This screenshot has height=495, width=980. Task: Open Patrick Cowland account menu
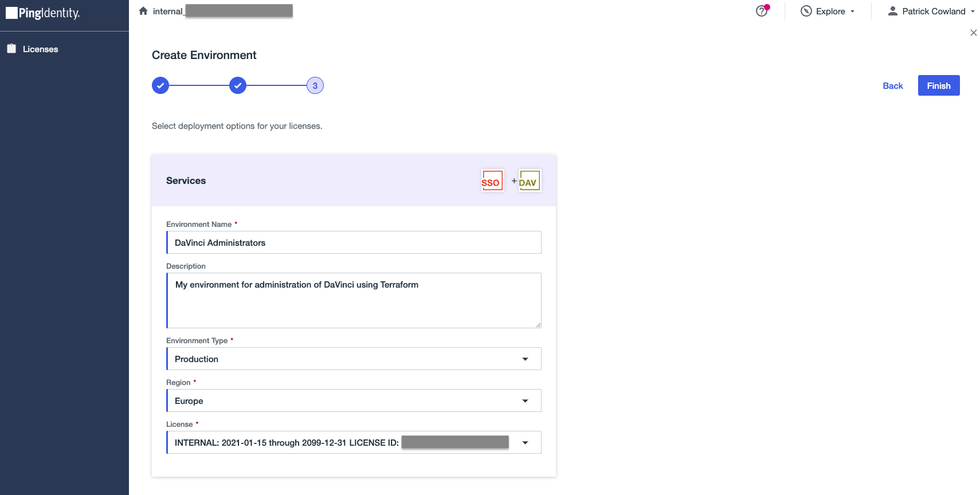point(931,11)
